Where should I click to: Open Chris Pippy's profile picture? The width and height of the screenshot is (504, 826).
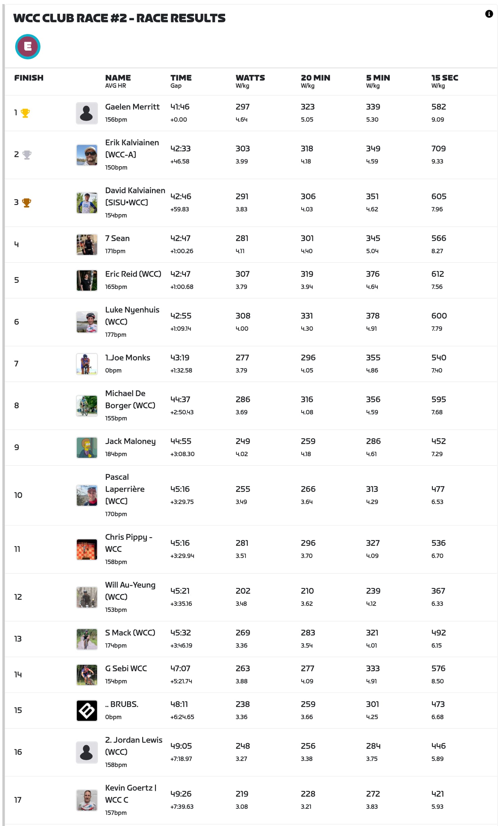[x=87, y=549]
